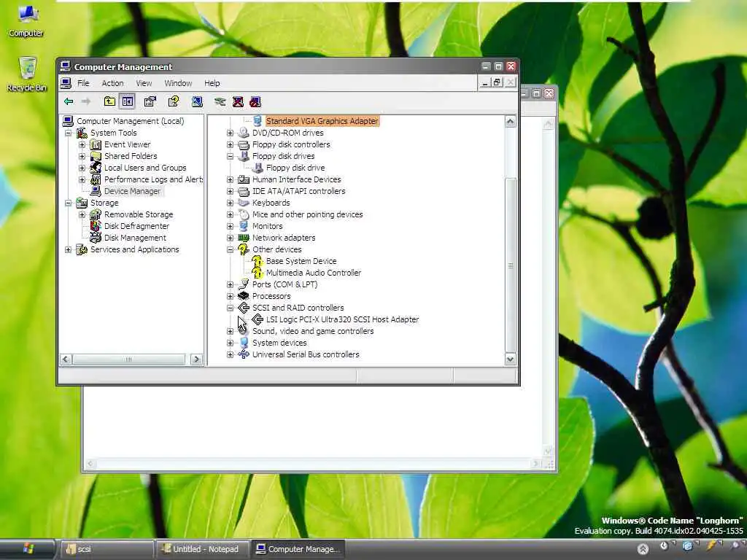This screenshot has width=747, height=560.
Task: Expand DVD/CD-ROM drives category
Action: tap(230, 133)
